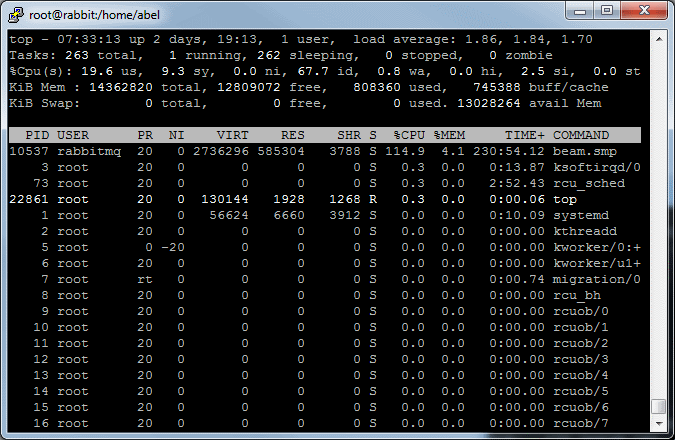Click the 808360 used memory value
675x440 pixels.
[x=377, y=87]
